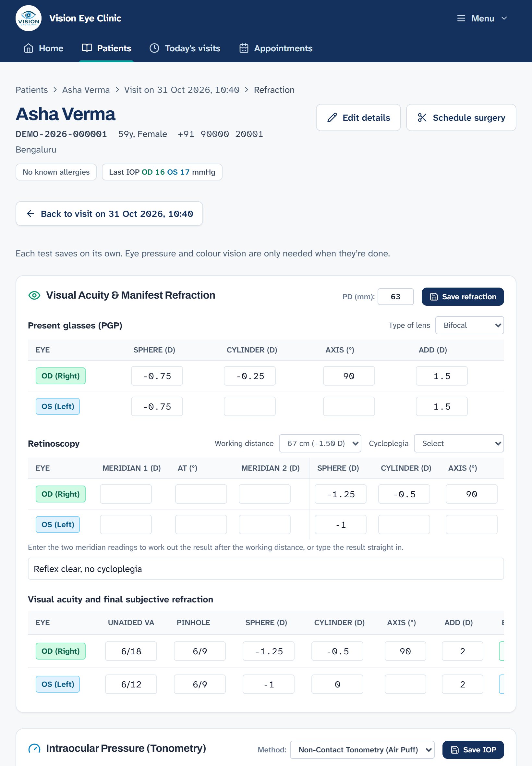The image size is (532, 766).
Task: Click the Save refraction button
Action: [463, 297]
